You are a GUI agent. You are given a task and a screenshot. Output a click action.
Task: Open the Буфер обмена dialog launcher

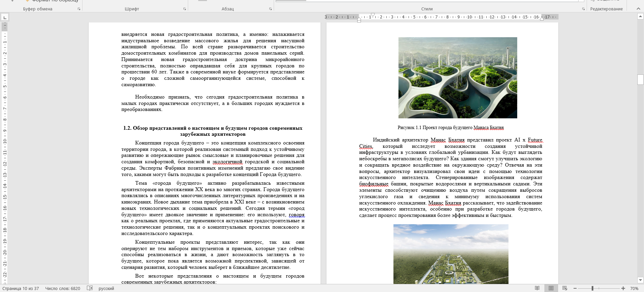79,9
